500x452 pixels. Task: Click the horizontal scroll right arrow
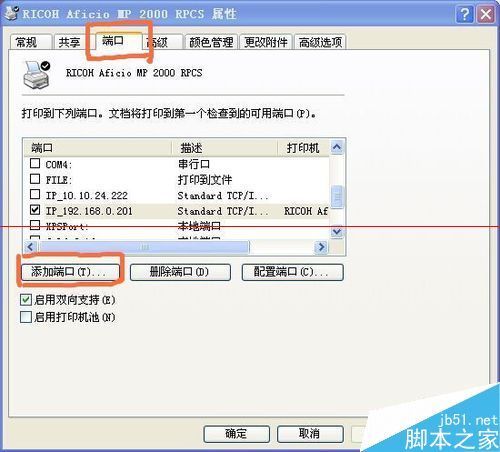[x=321, y=247]
